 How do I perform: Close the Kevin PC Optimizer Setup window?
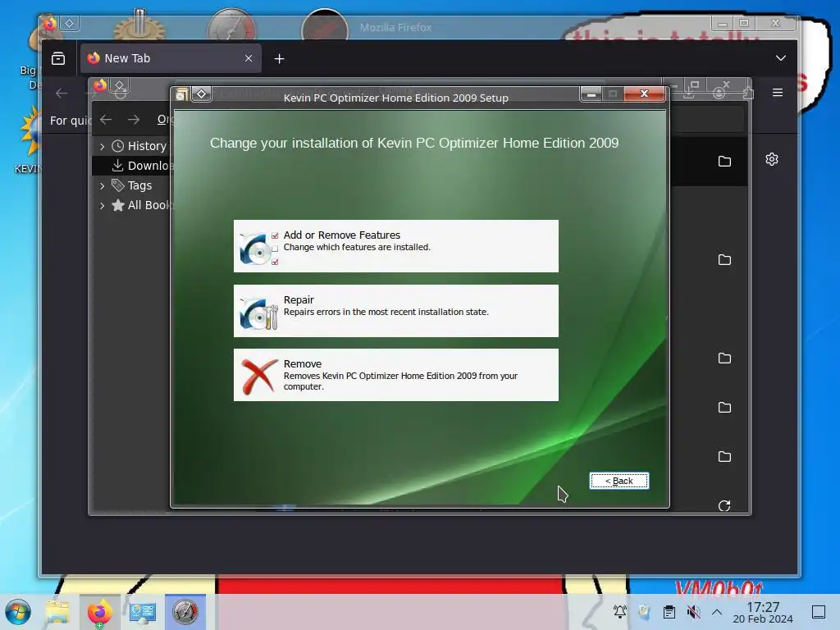pyautogui.click(x=645, y=94)
